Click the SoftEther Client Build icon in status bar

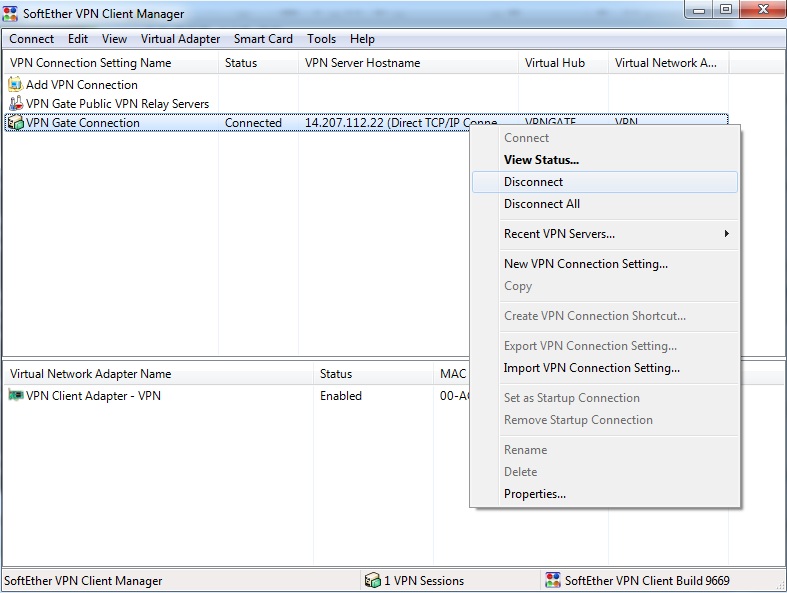click(553, 580)
